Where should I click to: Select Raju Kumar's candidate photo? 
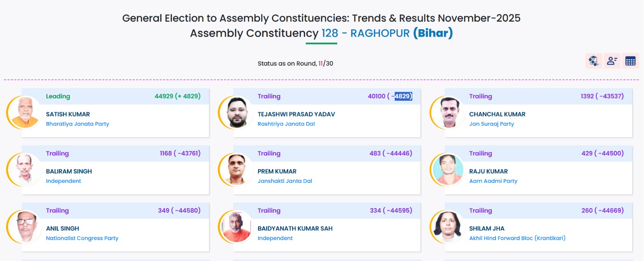[x=448, y=170]
